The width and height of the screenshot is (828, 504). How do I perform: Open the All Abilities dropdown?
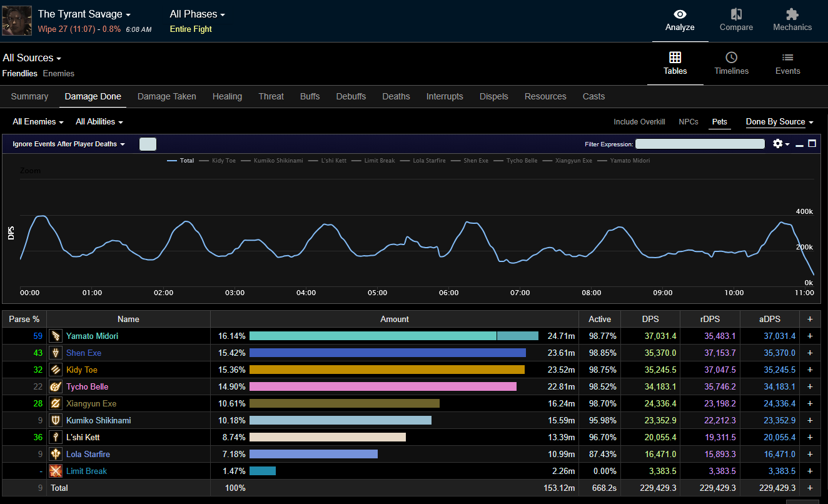(99, 122)
